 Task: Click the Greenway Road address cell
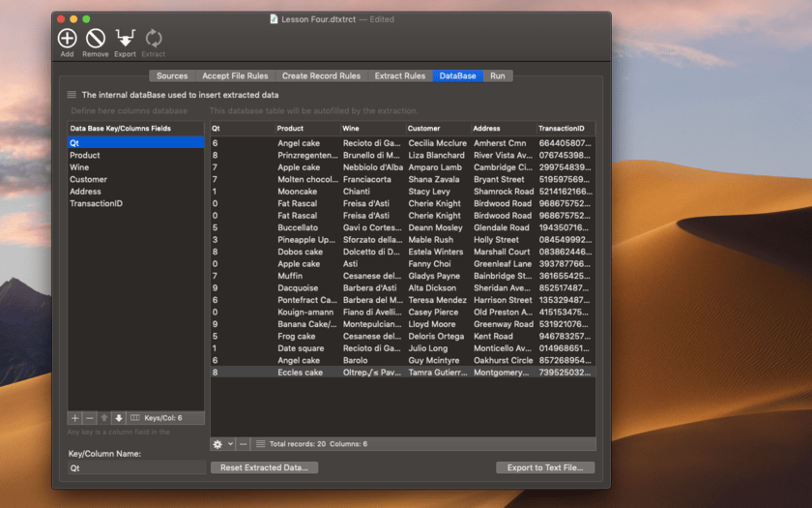coord(504,324)
